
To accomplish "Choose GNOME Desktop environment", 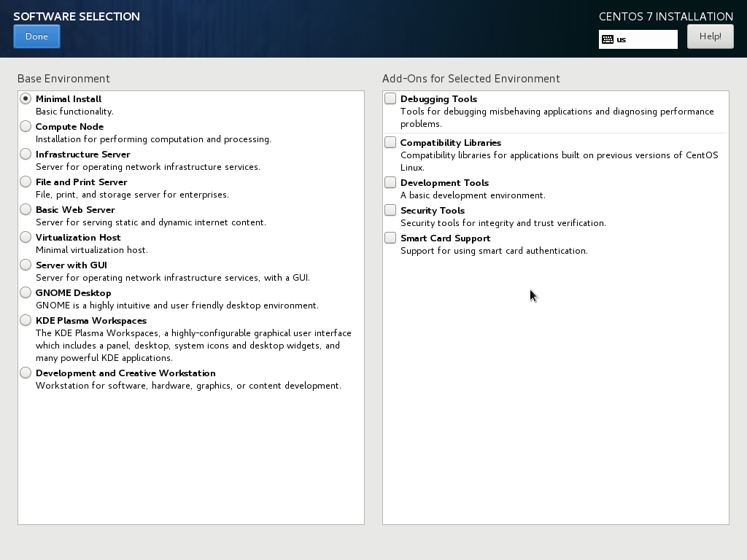I will (26, 292).
